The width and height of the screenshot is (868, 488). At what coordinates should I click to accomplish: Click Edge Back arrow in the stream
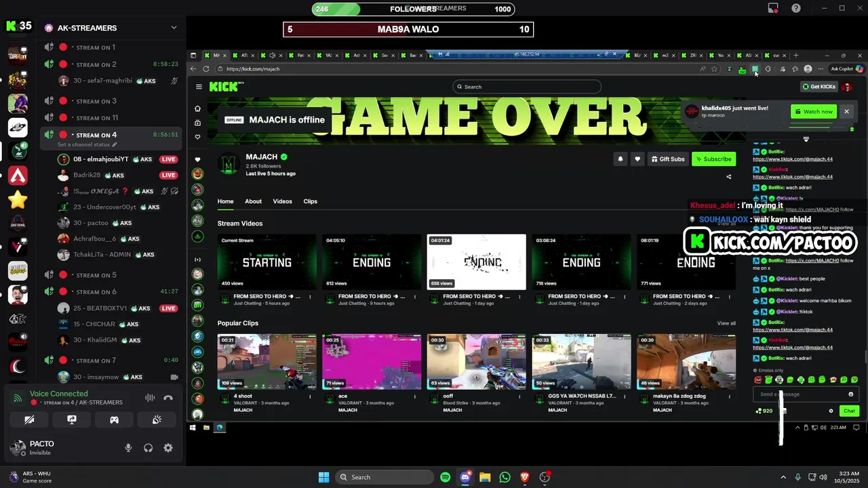coord(193,68)
